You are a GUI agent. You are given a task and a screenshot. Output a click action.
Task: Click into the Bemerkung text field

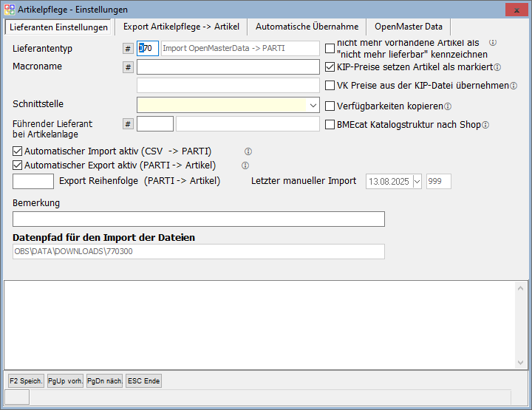198,219
